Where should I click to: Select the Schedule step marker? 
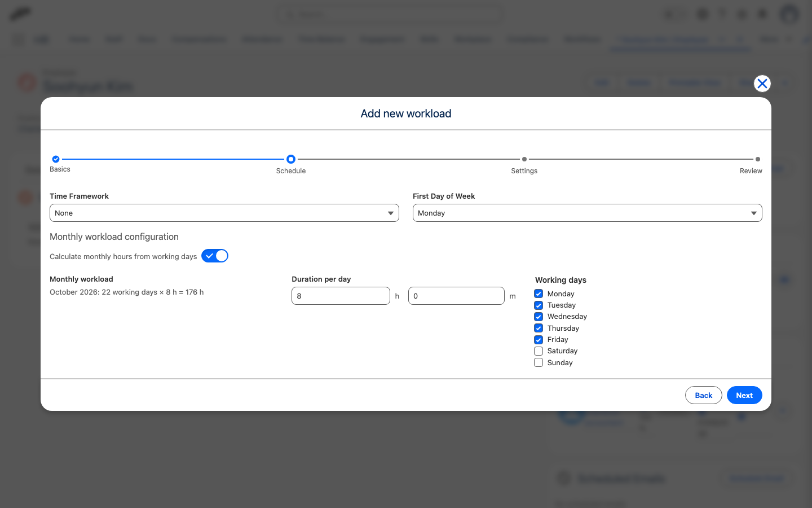[x=291, y=159]
